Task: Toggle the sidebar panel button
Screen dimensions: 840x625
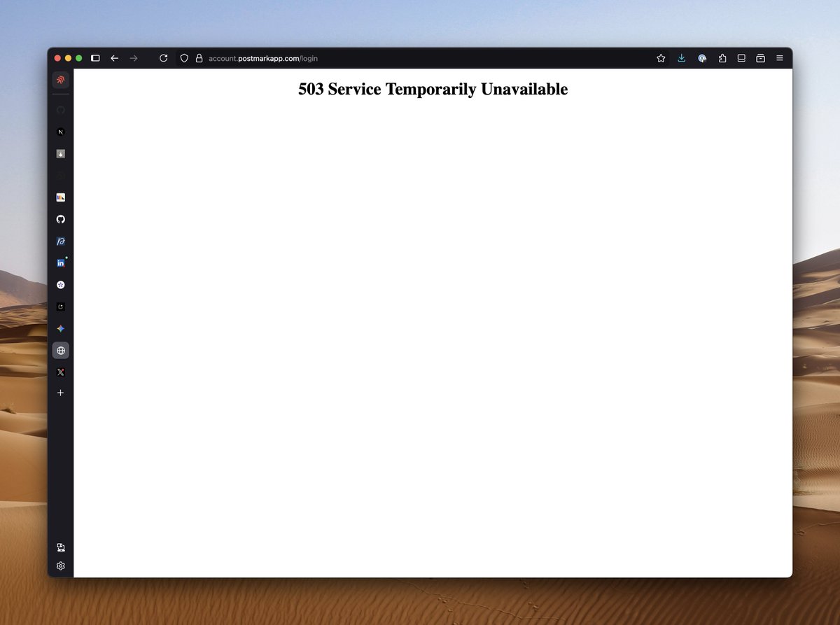Action: 96,58
